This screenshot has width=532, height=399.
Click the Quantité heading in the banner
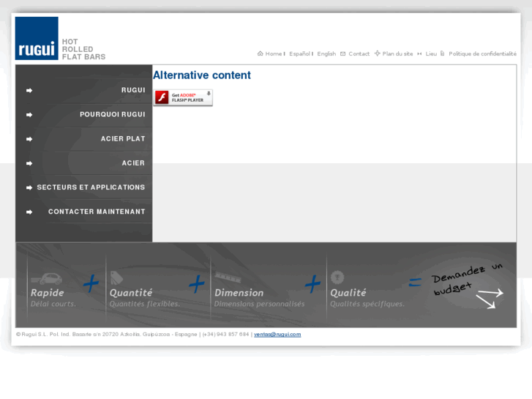[131, 293]
